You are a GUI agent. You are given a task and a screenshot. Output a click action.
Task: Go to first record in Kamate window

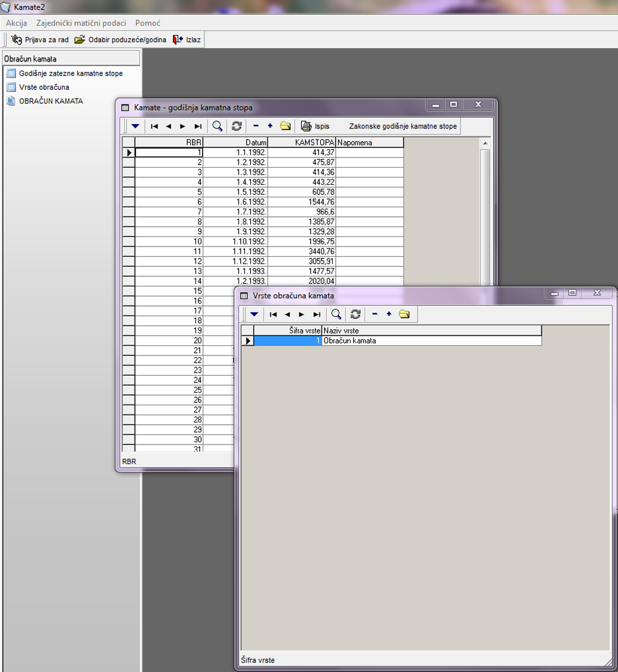click(154, 126)
